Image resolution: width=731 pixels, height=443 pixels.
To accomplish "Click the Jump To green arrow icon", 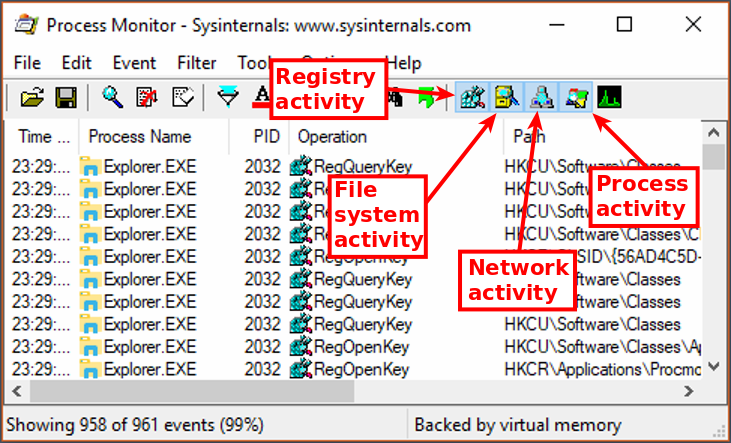I will [427, 97].
